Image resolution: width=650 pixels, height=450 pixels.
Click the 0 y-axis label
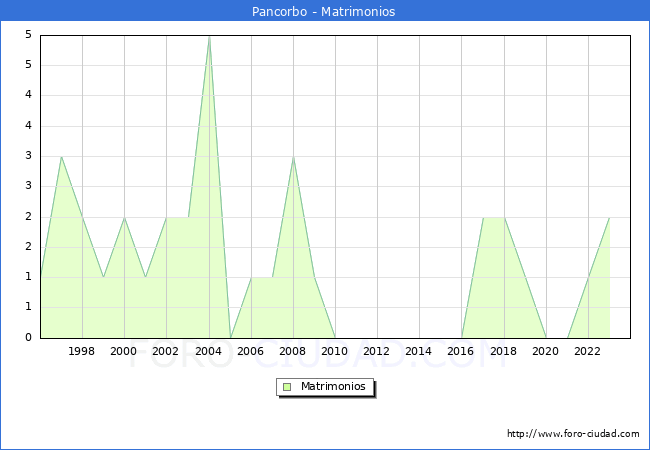pos(28,337)
